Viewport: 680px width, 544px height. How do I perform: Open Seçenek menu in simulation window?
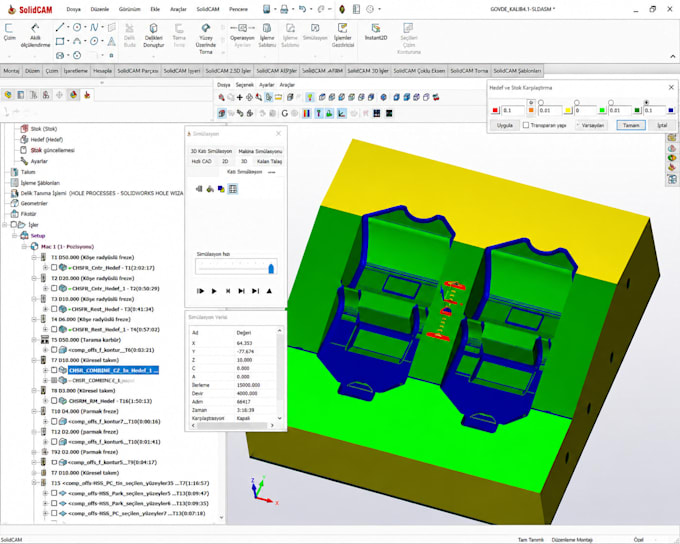(x=245, y=85)
